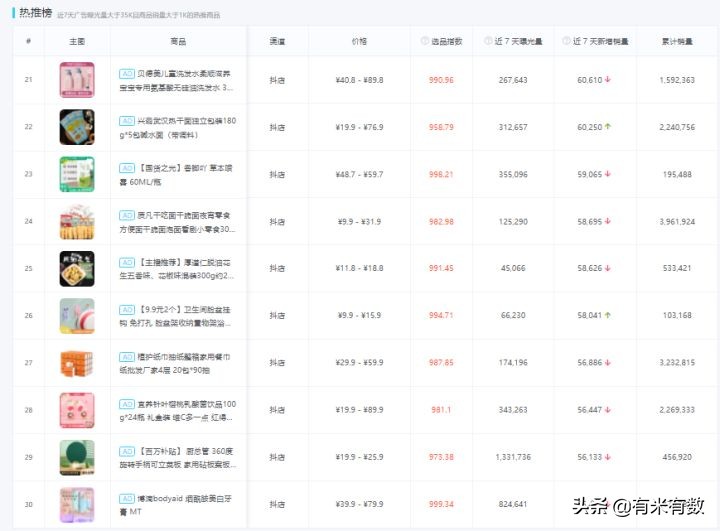Open the row 22 noodle product thumbnail

pyautogui.click(x=77, y=127)
